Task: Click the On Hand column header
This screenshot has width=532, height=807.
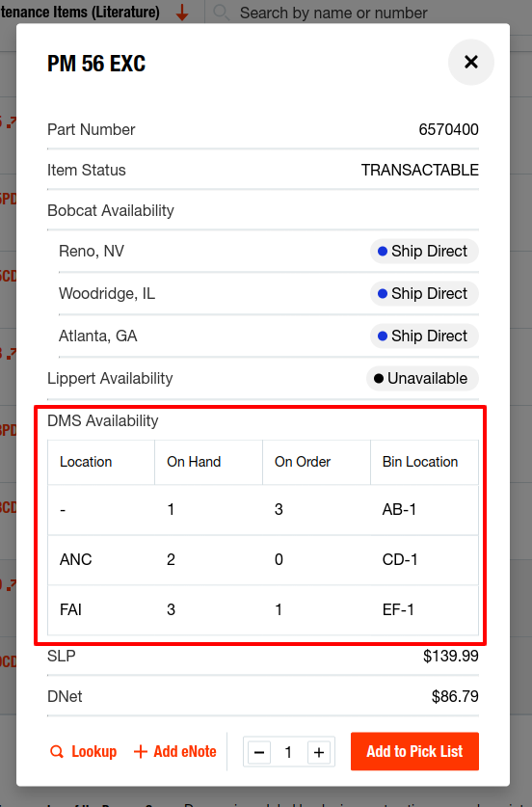Action: (x=194, y=462)
